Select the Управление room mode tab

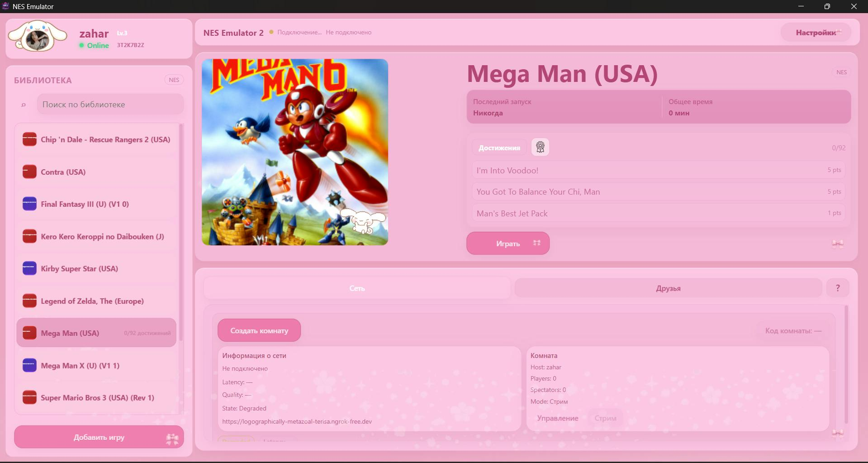click(558, 418)
